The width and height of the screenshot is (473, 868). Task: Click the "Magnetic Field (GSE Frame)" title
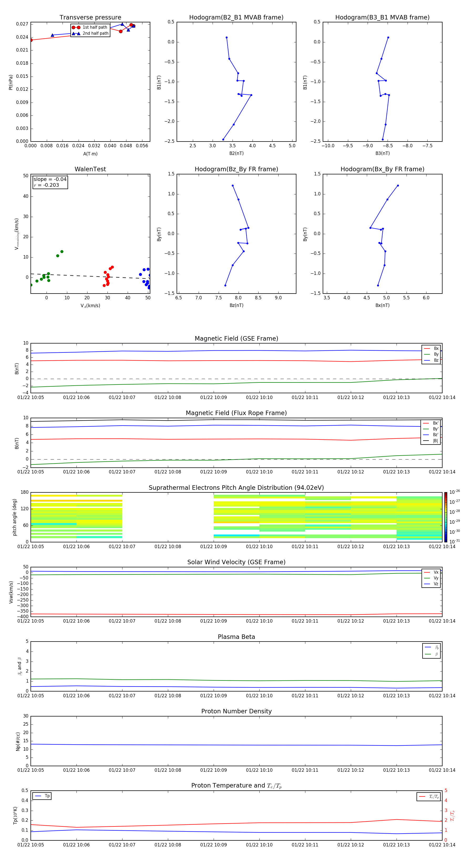click(236, 339)
